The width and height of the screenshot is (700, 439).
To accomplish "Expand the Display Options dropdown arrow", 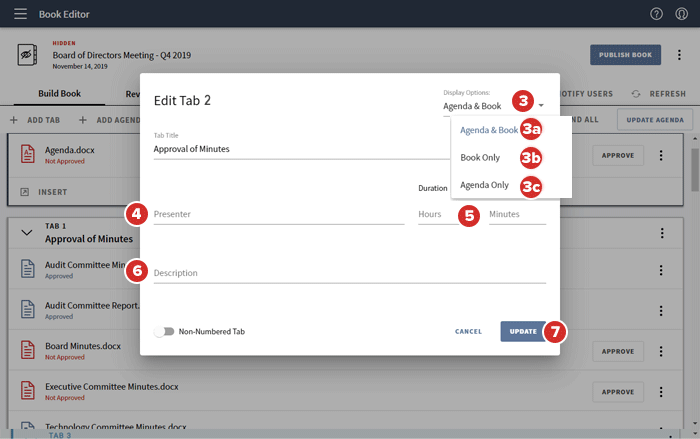I will tap(541, 105).
